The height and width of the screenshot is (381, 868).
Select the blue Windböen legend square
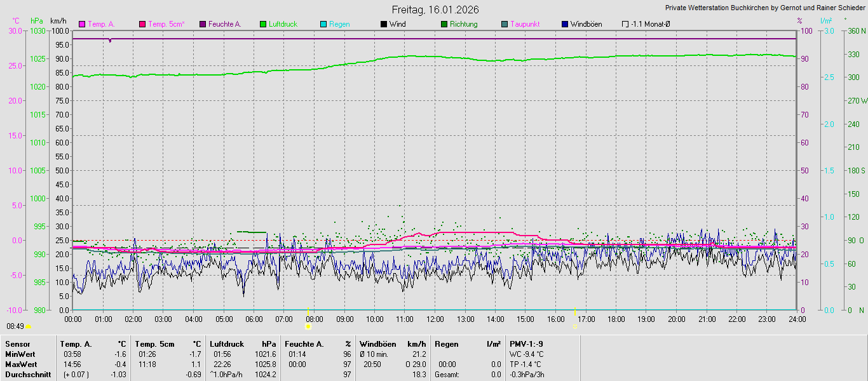(565, 24)
